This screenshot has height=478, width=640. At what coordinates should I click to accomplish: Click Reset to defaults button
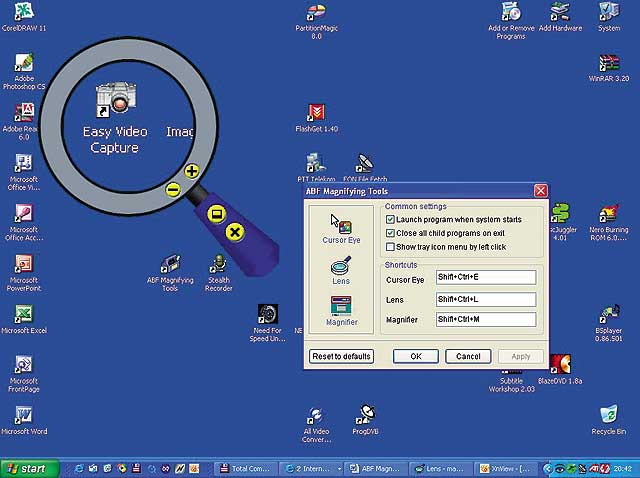[341, 356]
